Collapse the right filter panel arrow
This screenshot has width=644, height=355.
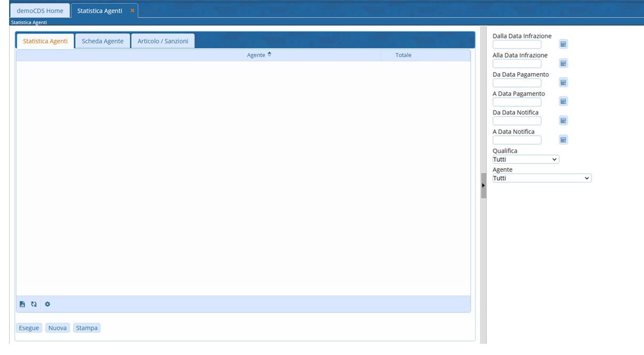[483, 185]
